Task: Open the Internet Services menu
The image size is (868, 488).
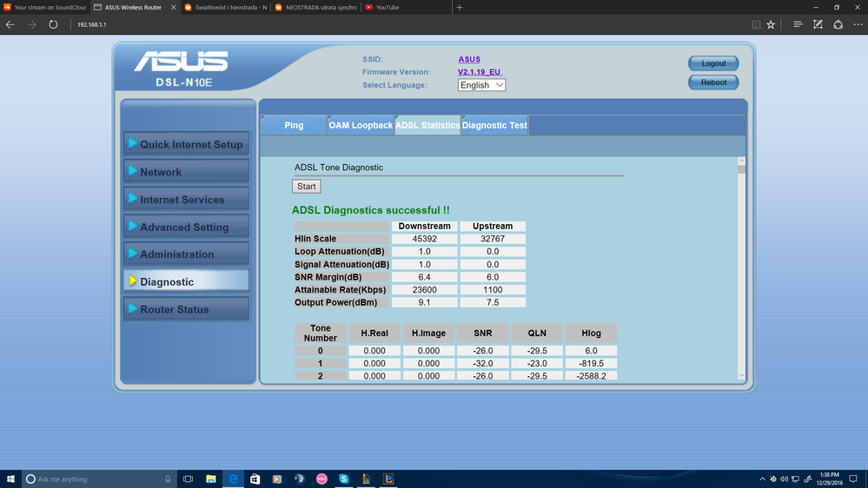Action: click(187, 199)
